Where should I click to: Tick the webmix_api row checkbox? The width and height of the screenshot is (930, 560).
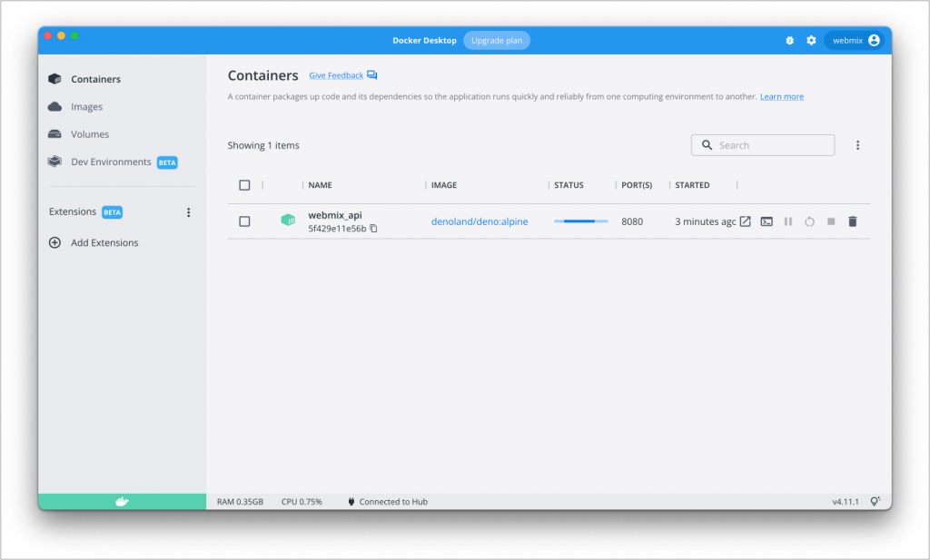[244, 221]
